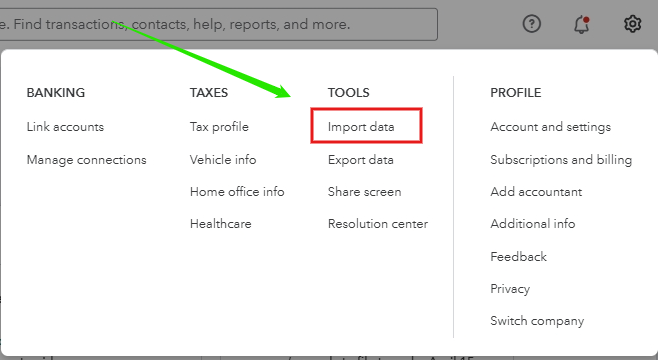
Task: Open the Resolution center
Action: (x=378, y=224)
